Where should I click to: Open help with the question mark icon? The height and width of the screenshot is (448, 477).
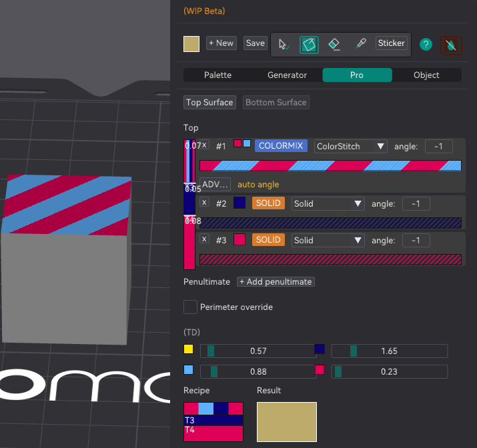[426, 45]
